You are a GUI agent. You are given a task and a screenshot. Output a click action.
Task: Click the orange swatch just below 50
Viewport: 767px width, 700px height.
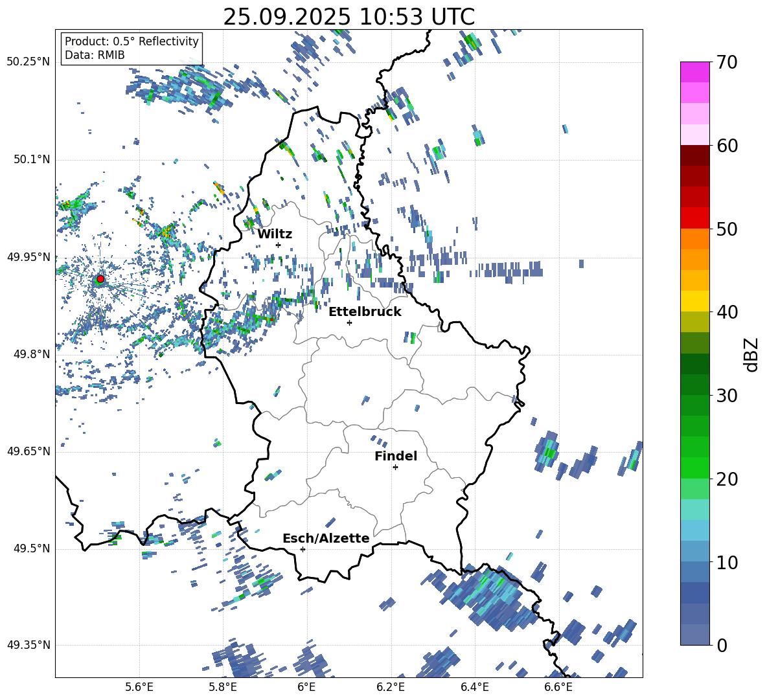pos(694,239)
